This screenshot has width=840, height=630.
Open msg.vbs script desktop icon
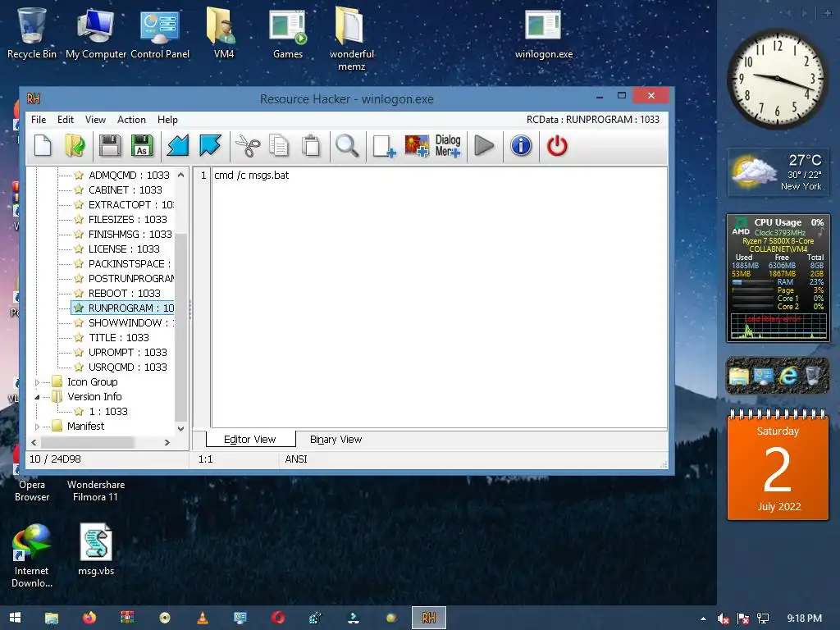[96, 549]
